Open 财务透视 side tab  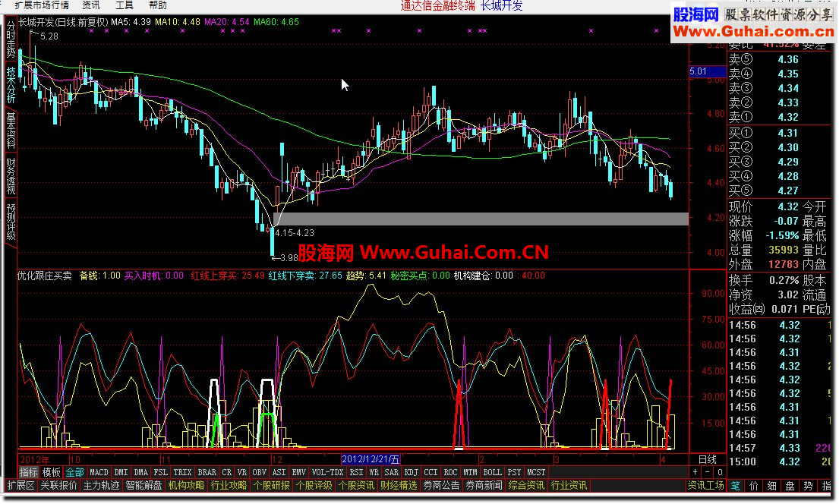[11, 175]
